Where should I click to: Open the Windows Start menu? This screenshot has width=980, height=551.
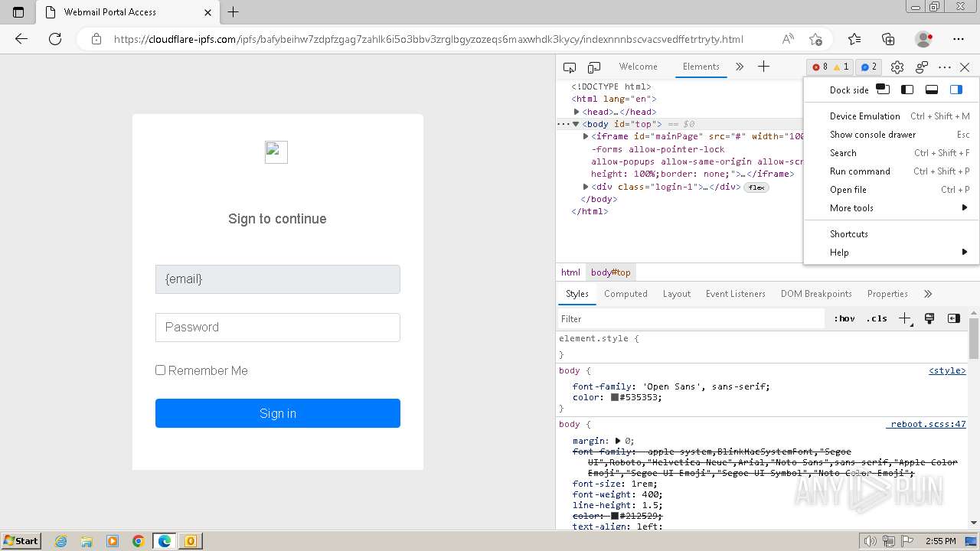[21, 541]
